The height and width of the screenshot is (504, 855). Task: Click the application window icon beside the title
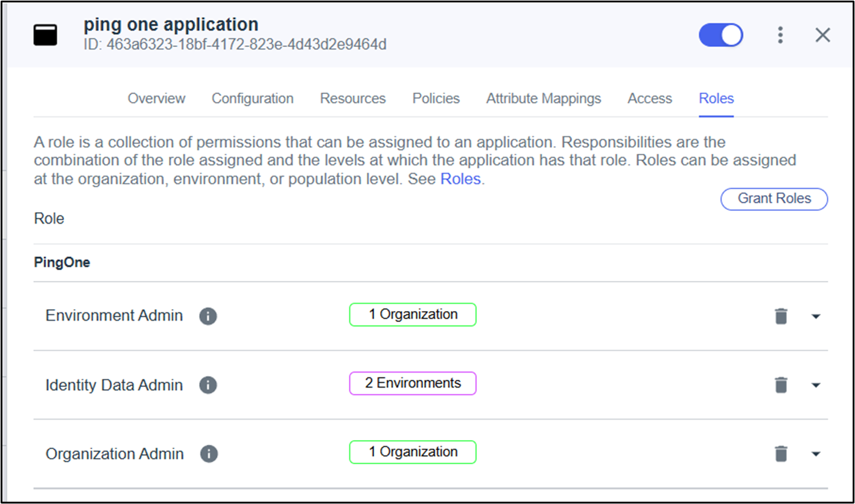click(45, 35)
